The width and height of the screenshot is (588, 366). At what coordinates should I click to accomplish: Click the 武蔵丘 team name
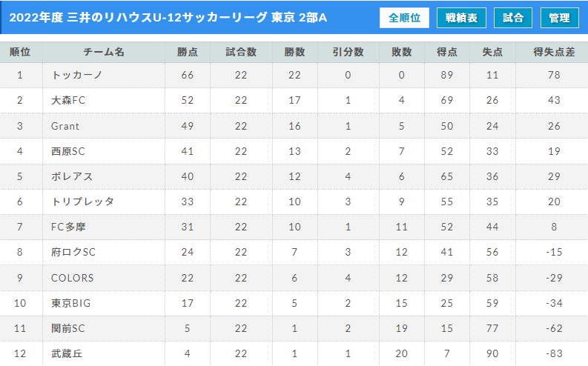click(x=67, y=353)
